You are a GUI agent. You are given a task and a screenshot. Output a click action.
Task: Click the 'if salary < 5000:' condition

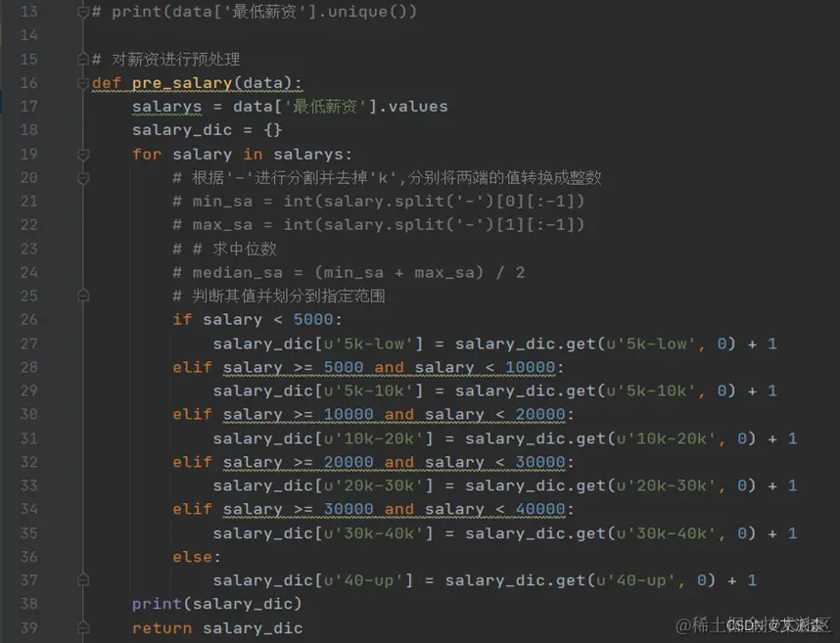coord(257,320)
